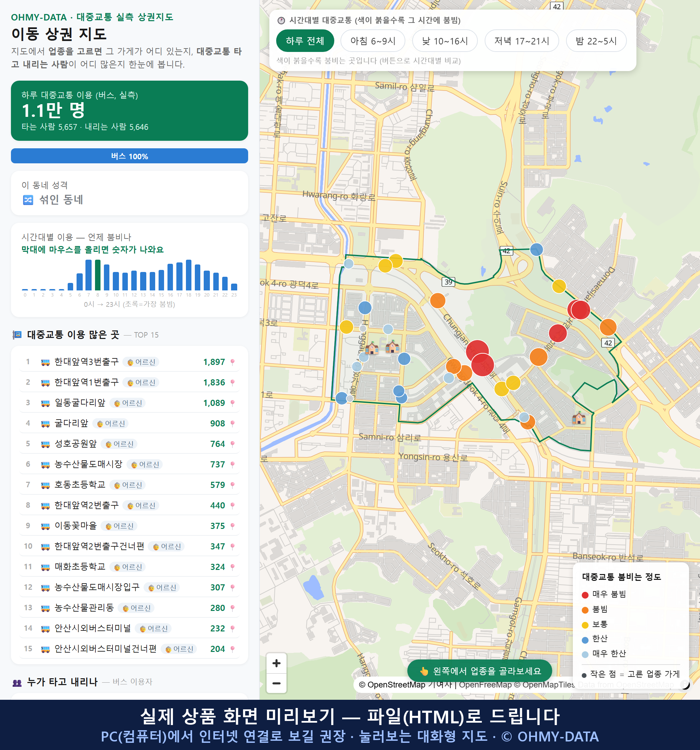Click the pin icon for 한대앞역1번출구
Image resolution: width=700 pixels, height=750 pixels.
[232, 383]
